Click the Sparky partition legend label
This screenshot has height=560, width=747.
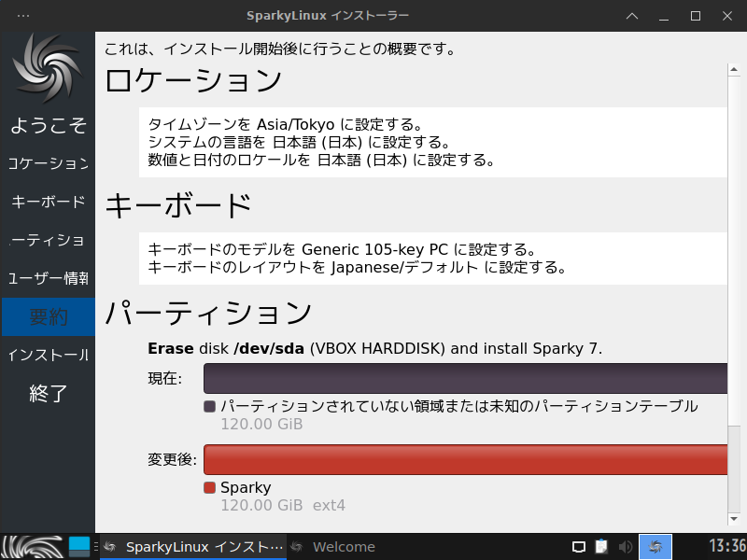click(x=246, y=487)
